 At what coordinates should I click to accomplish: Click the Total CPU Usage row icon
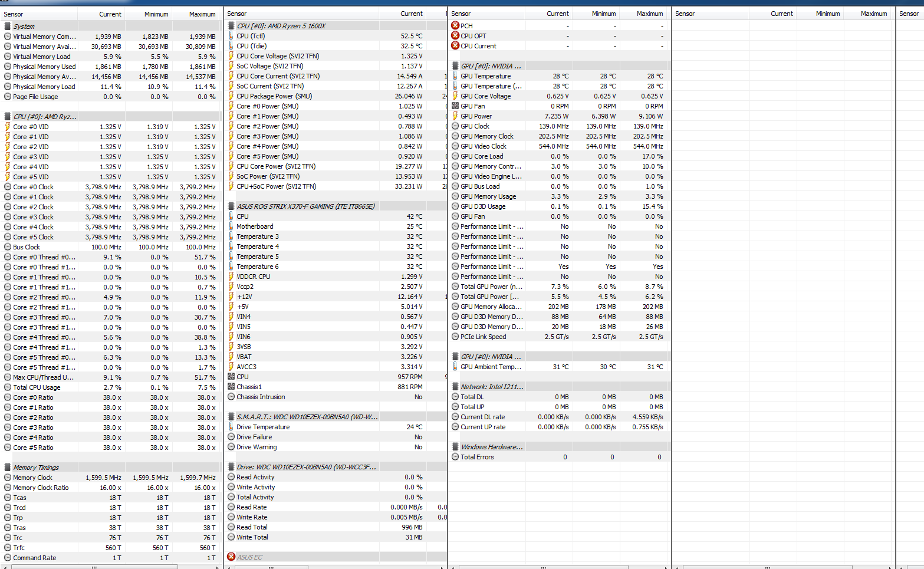coord(8,387)
